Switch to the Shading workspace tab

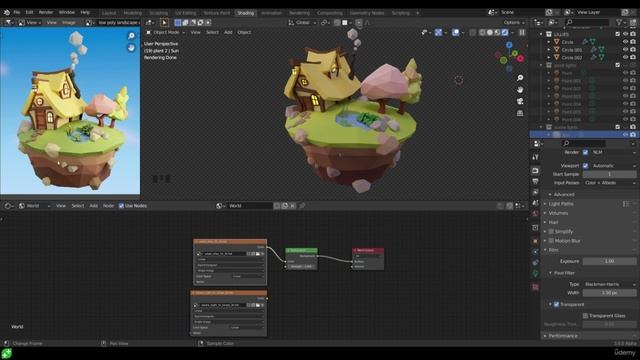click(x=245, y=13)
